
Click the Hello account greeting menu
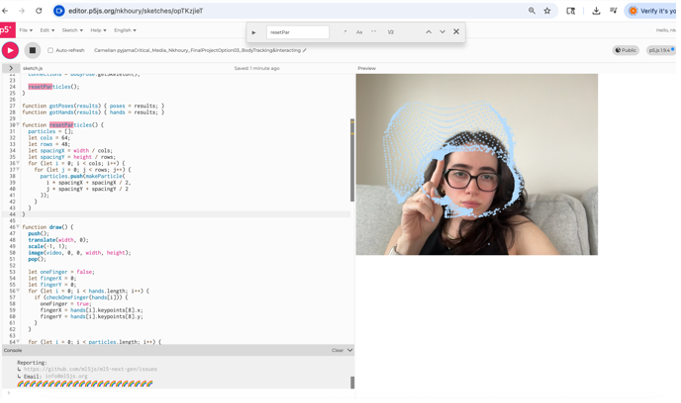coord(666,30)
